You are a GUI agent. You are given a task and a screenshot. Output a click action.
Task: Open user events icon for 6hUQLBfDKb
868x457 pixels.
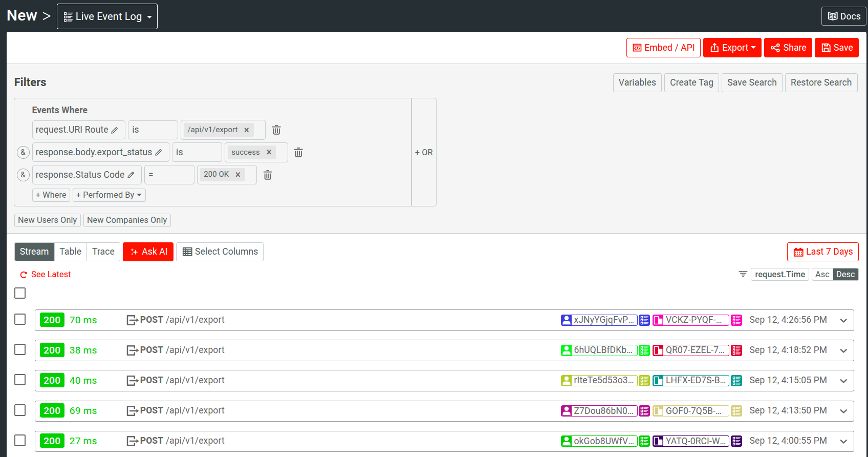tap(644, 350)
